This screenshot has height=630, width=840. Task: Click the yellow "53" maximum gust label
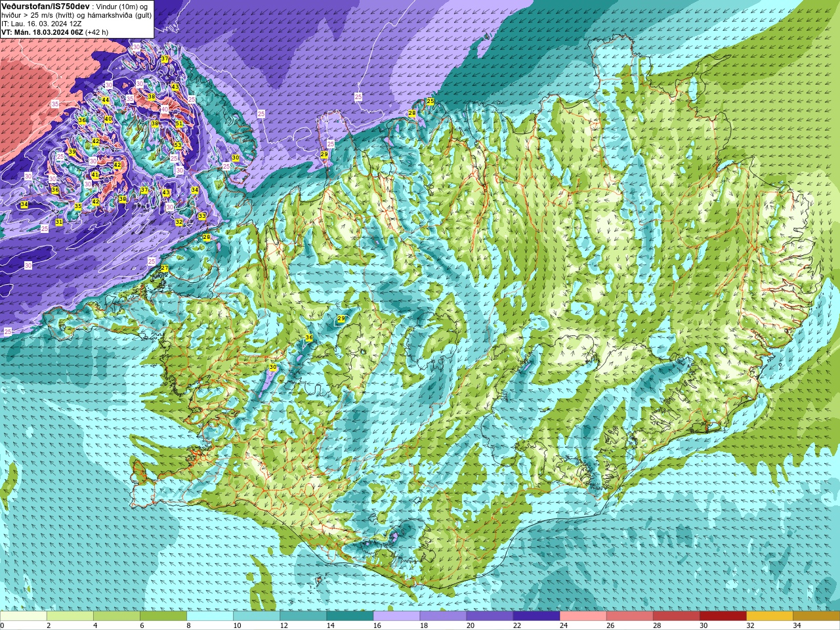(x=178, y=145)
